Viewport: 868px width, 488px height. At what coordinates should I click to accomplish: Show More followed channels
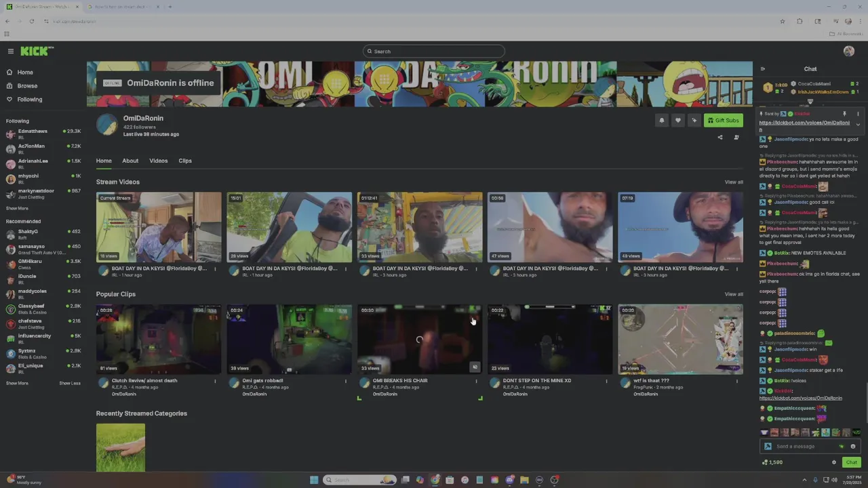click(x=17, y=209)
